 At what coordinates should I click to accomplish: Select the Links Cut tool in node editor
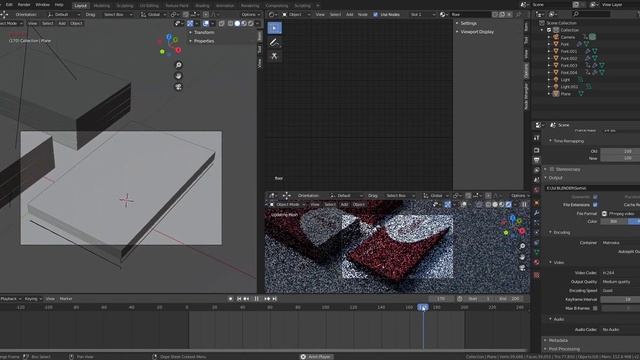(274, 56)
